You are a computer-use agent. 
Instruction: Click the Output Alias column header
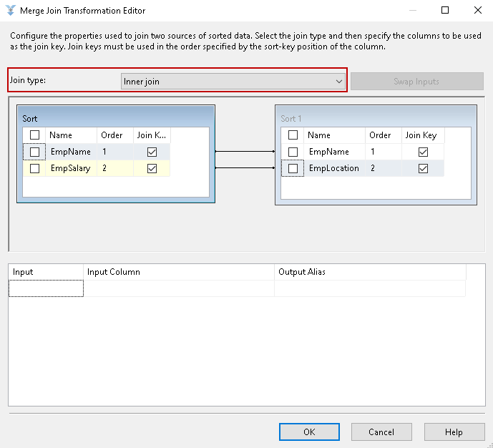coord(370,272)
